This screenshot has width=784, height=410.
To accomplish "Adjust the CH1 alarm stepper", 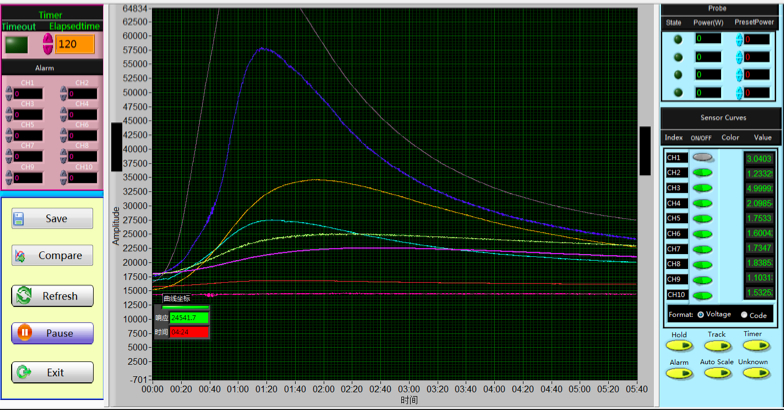I will 9,94.
